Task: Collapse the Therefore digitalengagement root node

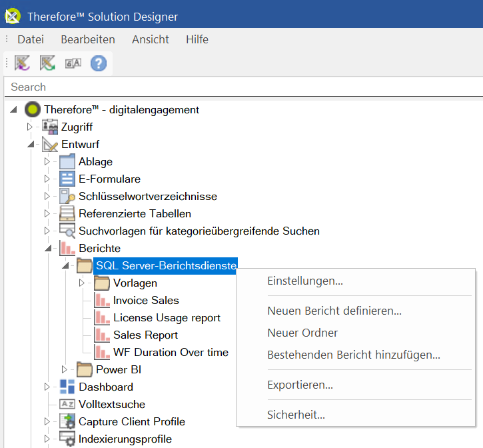Action: (13, 109)
